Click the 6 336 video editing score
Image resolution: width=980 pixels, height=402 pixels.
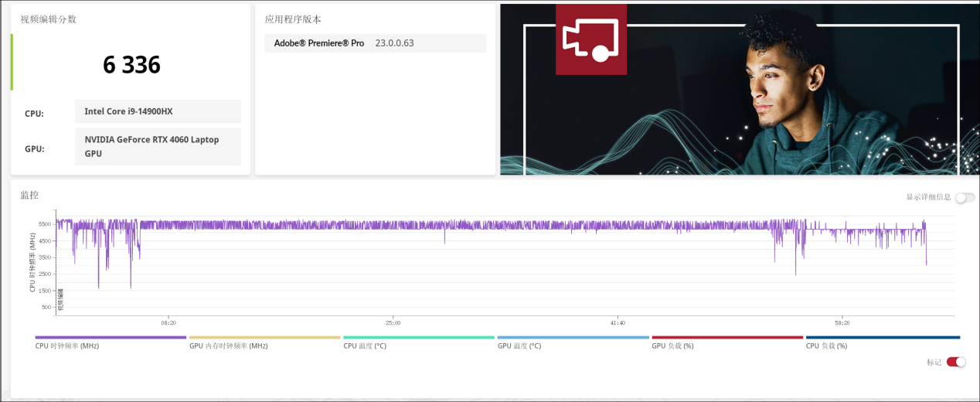[131, 65]
